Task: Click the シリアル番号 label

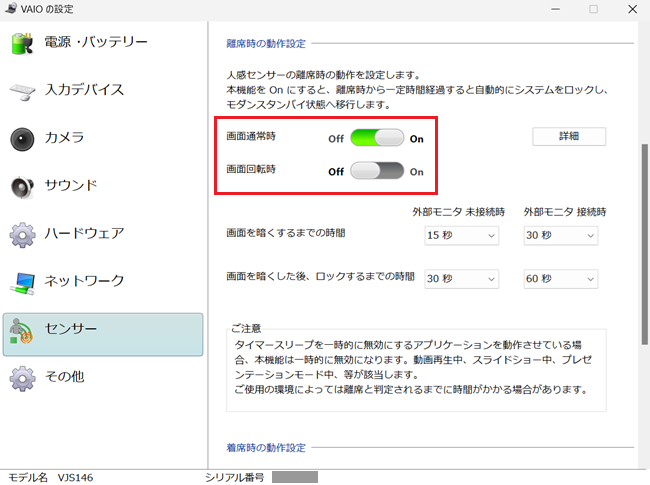Action: (235, 478)
